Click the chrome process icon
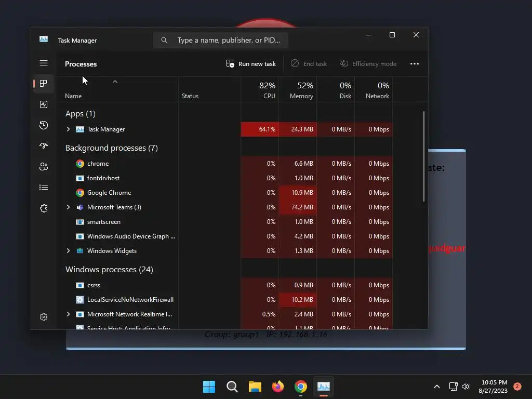The image size is (532, 399). pos(79,164)
